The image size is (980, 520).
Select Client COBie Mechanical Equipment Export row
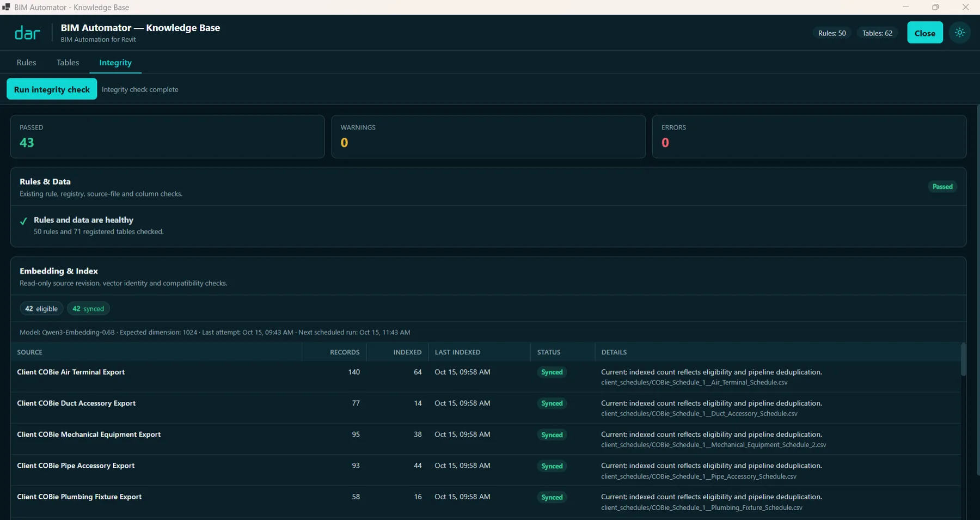tap(485, 439)
